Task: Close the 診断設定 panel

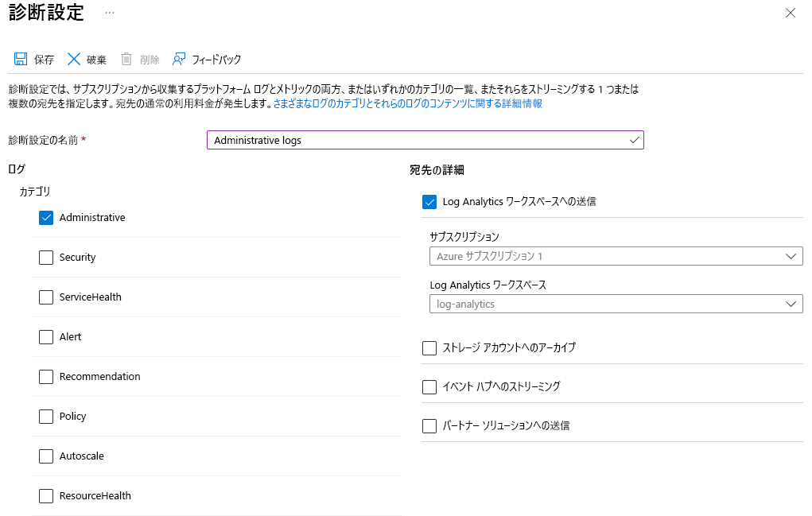Action: click(791, 13)
